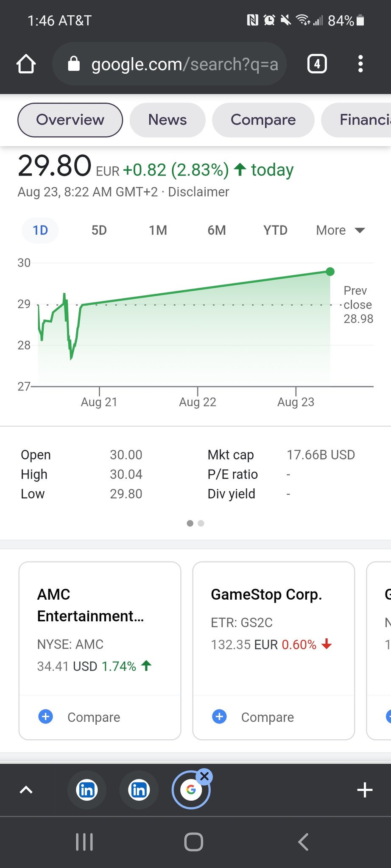Tap the green endpoint on price chart
Viewport: 391px width, 868px height.
click(x=330, y=272)
